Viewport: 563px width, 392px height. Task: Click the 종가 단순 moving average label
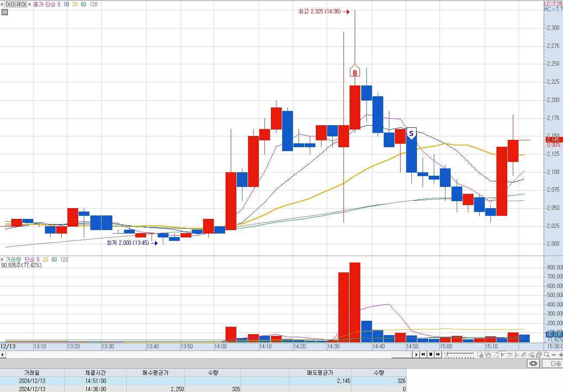[x=45, y=4]
